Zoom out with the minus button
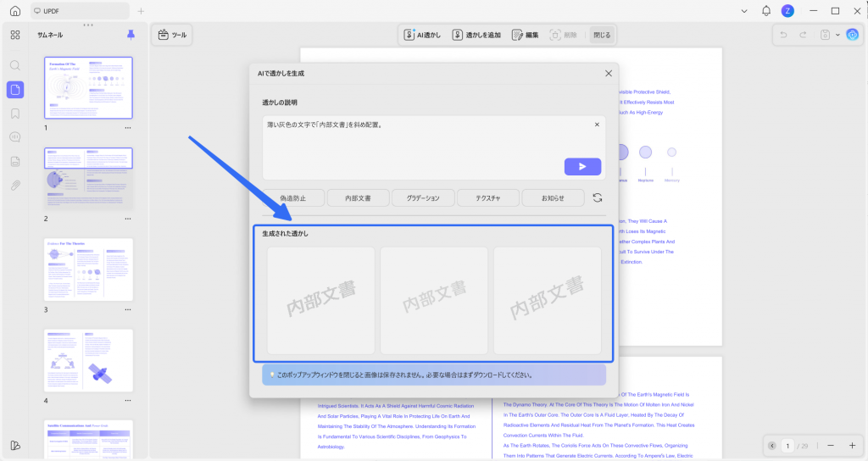The image size is (868, 461). click(x=831, y=446)
